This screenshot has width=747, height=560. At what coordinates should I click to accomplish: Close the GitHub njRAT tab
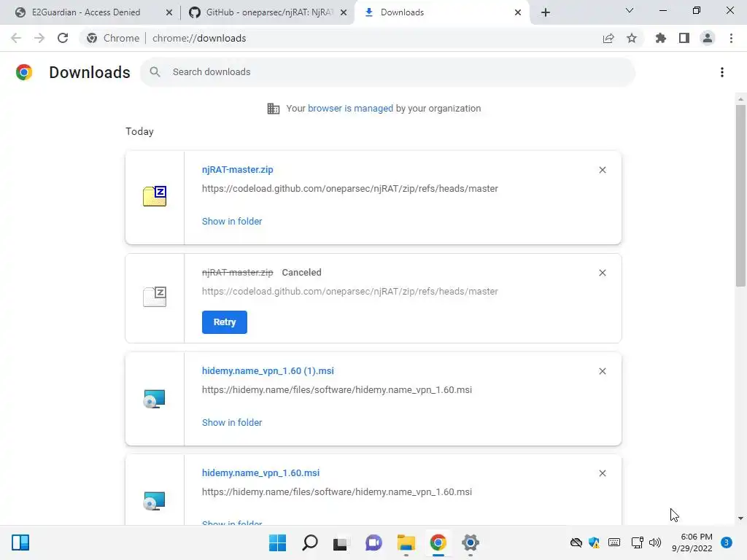(x=344, y=12)
